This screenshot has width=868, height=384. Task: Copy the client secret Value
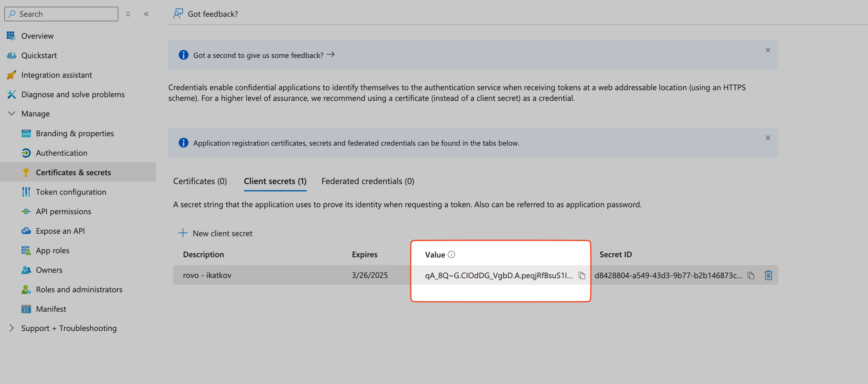(x=582, y=275)
